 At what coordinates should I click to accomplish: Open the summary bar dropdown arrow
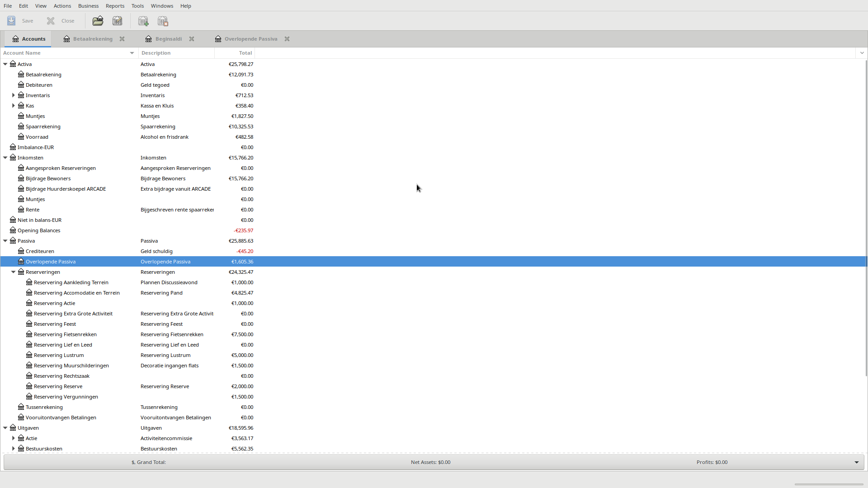click(856, 462)
